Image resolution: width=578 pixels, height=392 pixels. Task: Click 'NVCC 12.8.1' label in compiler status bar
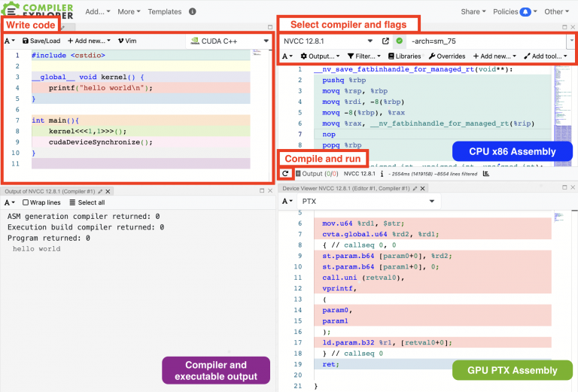pyautogui.click(x=360, y=174)
